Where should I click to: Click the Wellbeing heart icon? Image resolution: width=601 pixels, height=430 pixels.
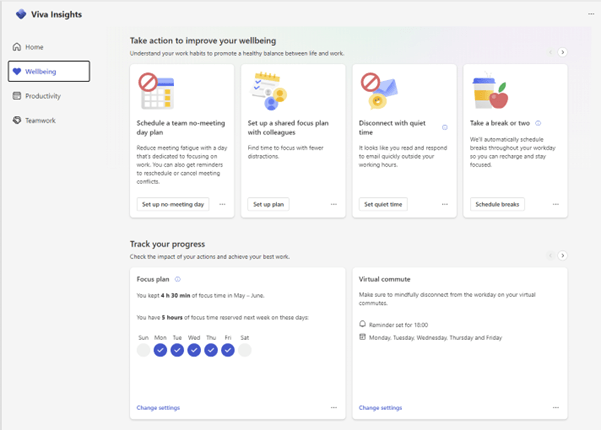(x=17, y=71)
